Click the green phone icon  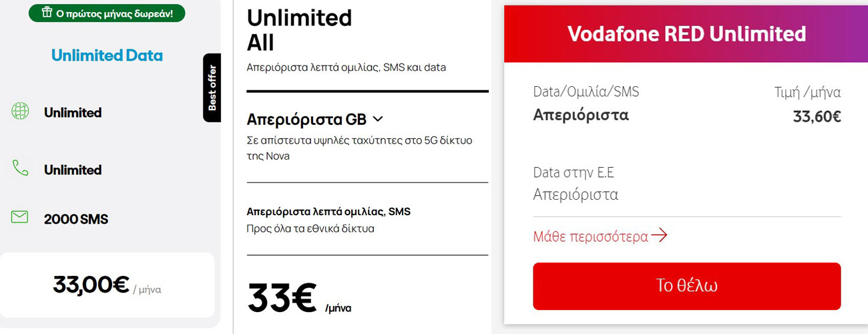(20, 168)
